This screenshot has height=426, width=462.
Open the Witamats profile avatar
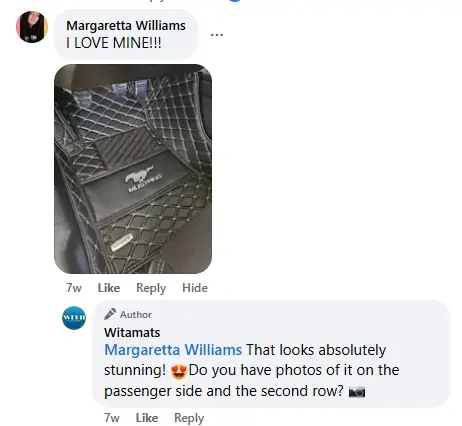click(x=74, y=318)
